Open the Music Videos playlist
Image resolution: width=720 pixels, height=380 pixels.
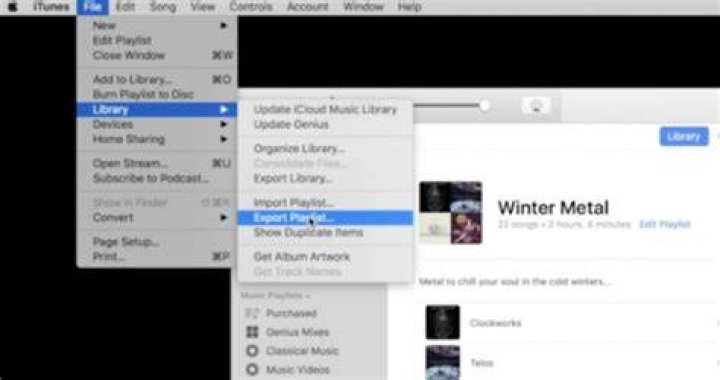(x=298, y=369)
